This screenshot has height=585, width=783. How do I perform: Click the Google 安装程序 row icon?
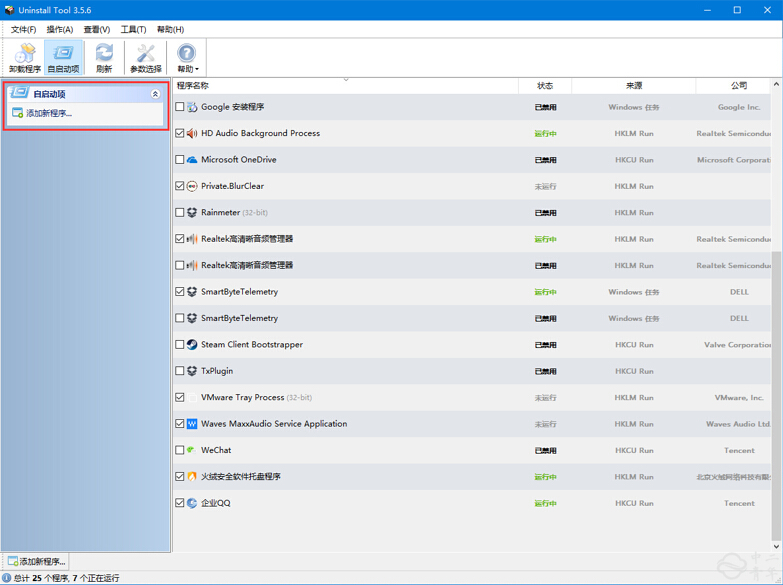pyautogui.click(x=192, y=107)
